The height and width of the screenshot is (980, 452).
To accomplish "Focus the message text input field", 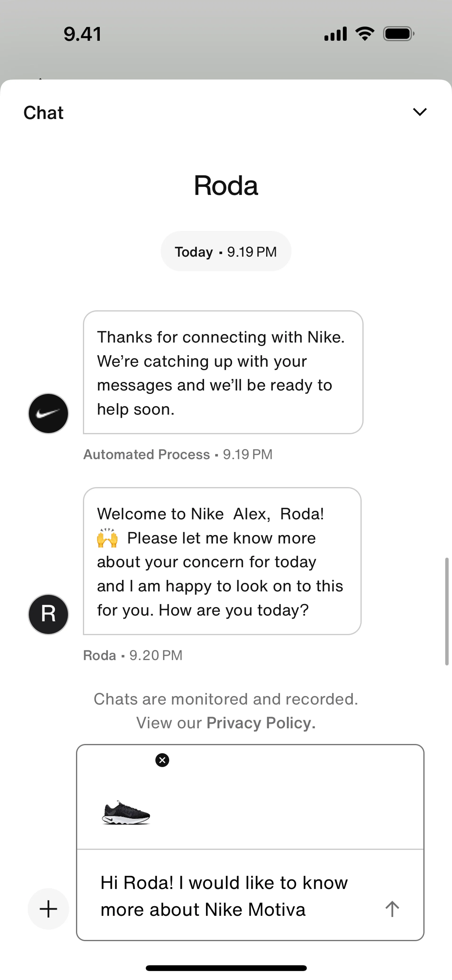I will click(228, 896).
